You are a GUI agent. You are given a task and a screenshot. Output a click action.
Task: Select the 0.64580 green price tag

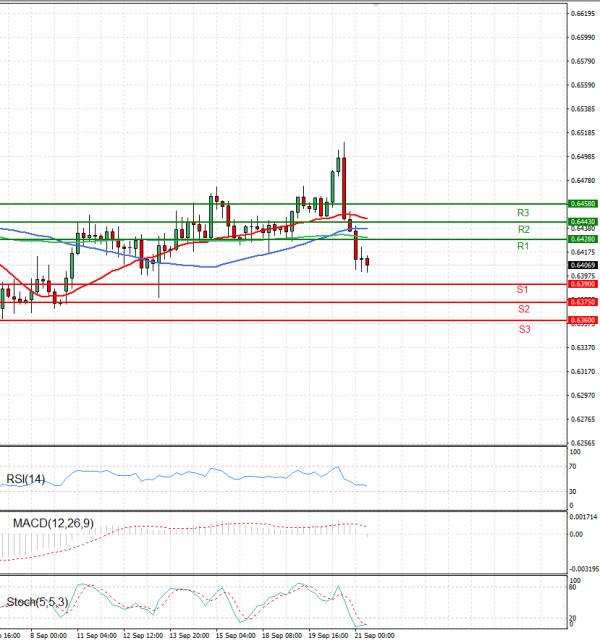583,204
